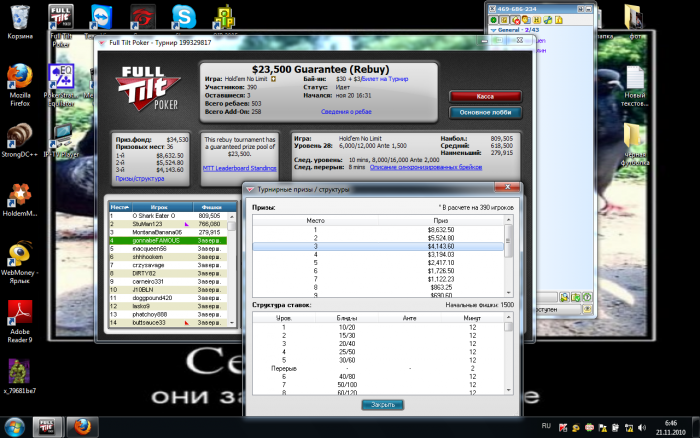
Task: Click the contact icon with the red cross in the messenger
Action: [x=516, y=20]
